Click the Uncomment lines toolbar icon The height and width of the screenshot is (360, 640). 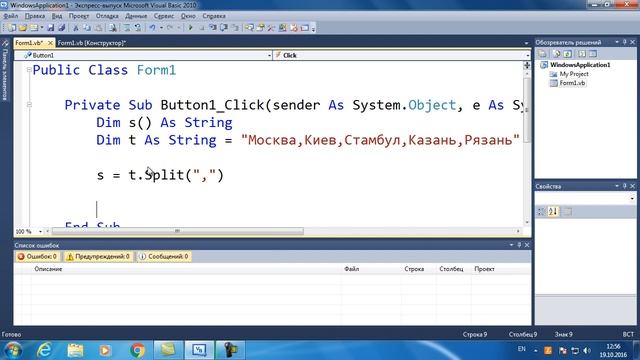(138, 28)
